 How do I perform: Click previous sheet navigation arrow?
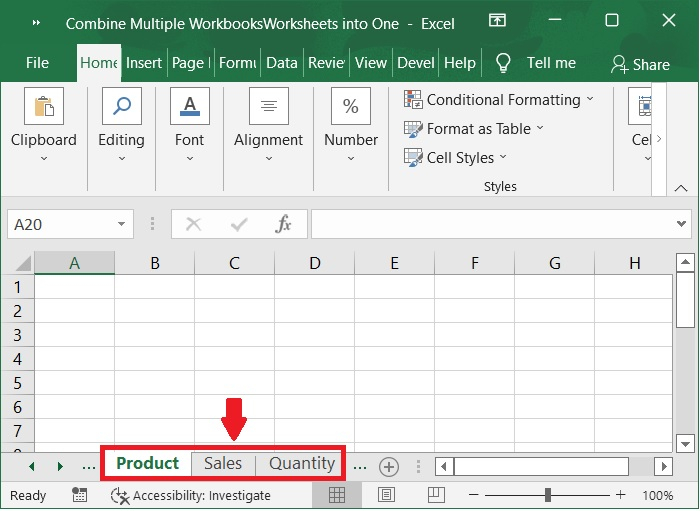31,466
